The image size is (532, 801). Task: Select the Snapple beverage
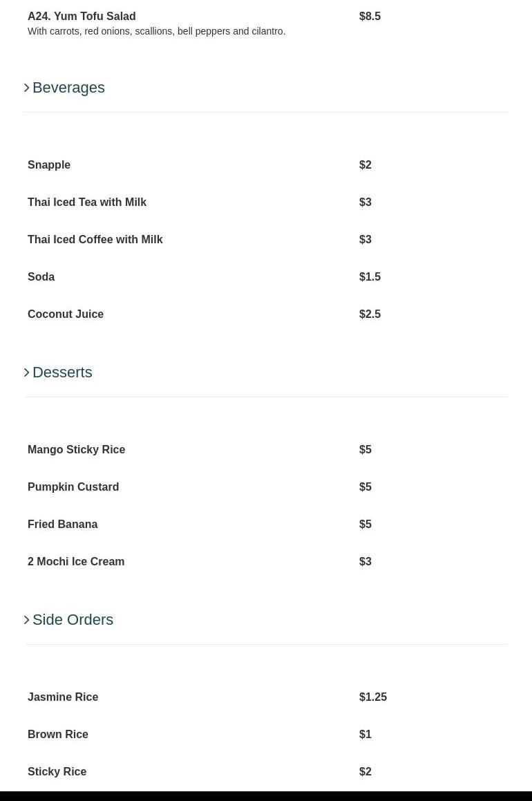pyautogui.click(x=49, y=165)
